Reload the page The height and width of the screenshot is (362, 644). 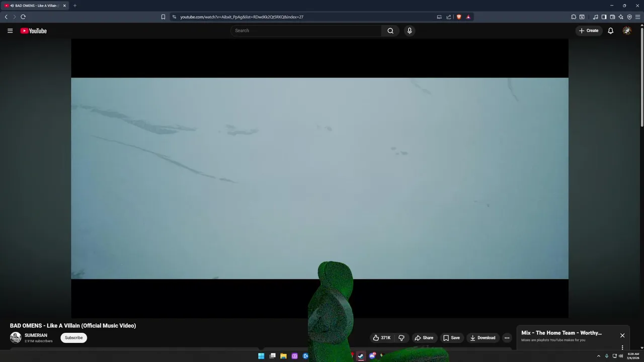23,17
